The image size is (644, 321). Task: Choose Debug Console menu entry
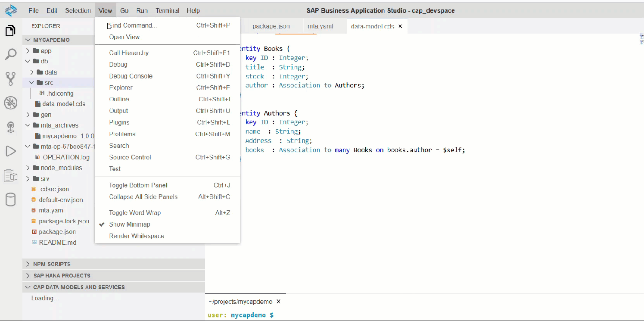click(167, 76)
